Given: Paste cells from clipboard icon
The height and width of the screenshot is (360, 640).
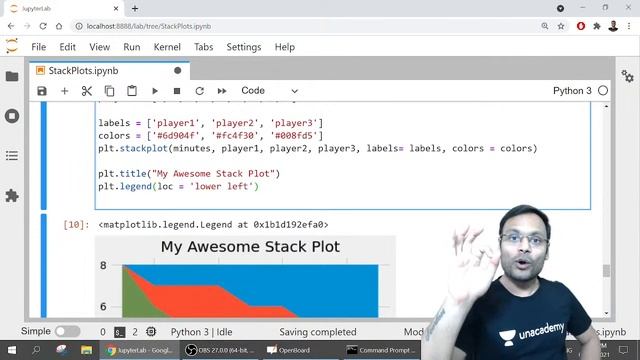Looking at the screenshot, I should [x=132, y=91].
